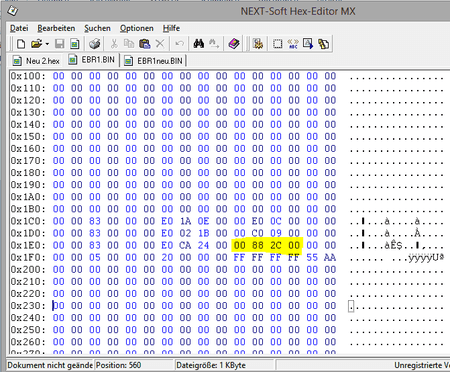Click byte 05 in row 0x1F0
Image resolution: width=450 pixels, height=372 pixels.
point(95,257)
